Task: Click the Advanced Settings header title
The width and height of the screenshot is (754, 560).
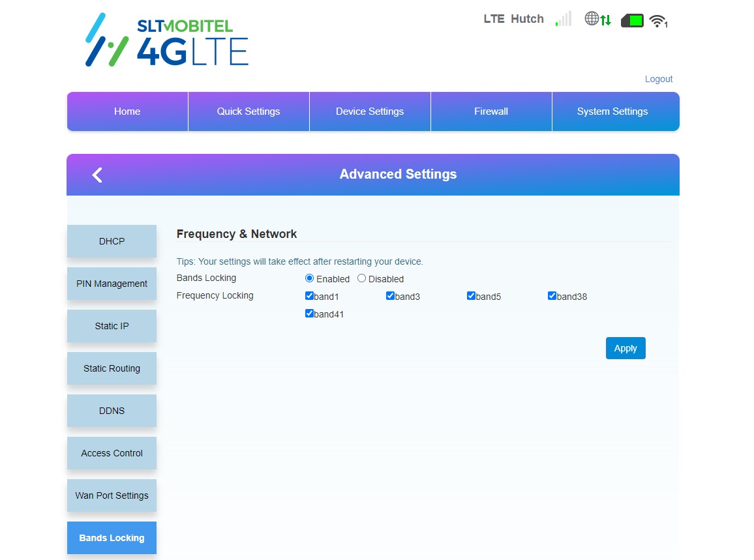Action: point(398,174)
